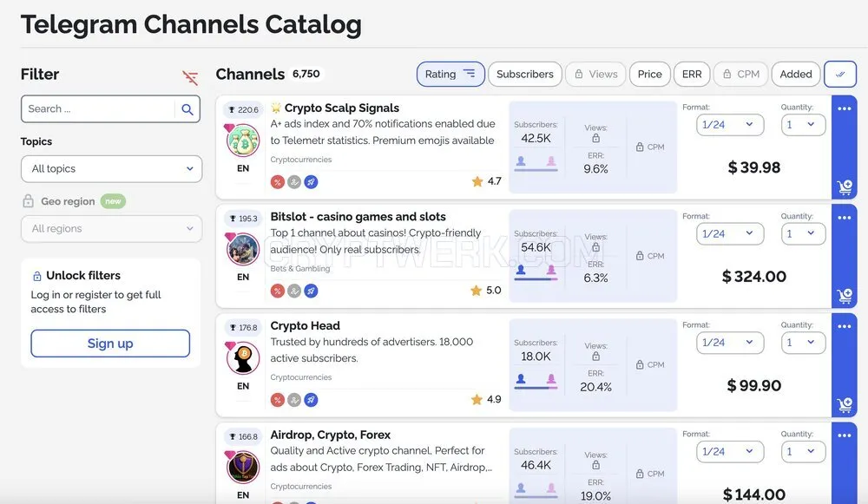Toggle the select-all checkmark button
Screen dimensions: 868x504
pos(839,74)
